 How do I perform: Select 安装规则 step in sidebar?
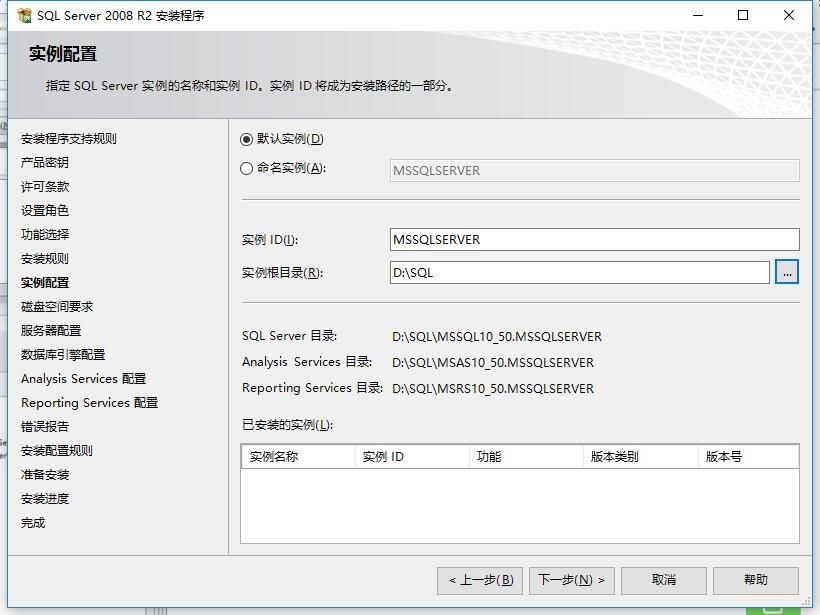(x=44, y=259)
